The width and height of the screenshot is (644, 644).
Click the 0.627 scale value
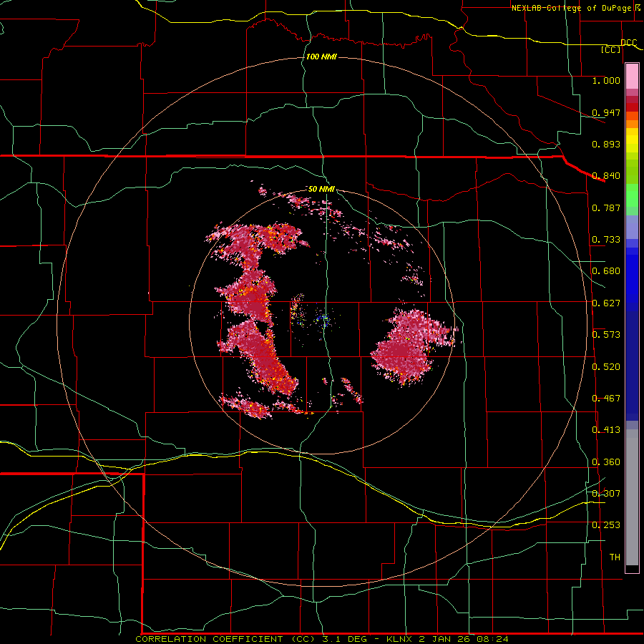pyautogui.click(x=606, y=303)
